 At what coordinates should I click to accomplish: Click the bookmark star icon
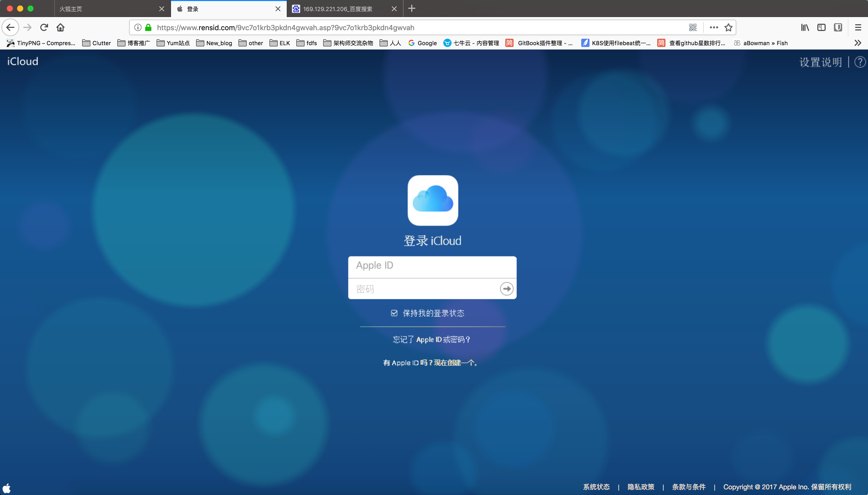pos(728,27)
